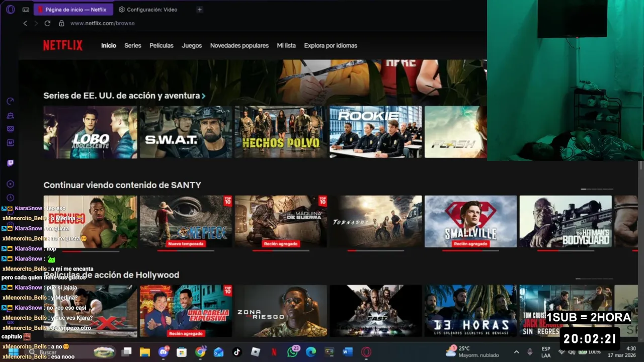This screenshot has width=644, height=362.
Task: Open Zona de Riesgo thumbnail
Action: point(281,311)
